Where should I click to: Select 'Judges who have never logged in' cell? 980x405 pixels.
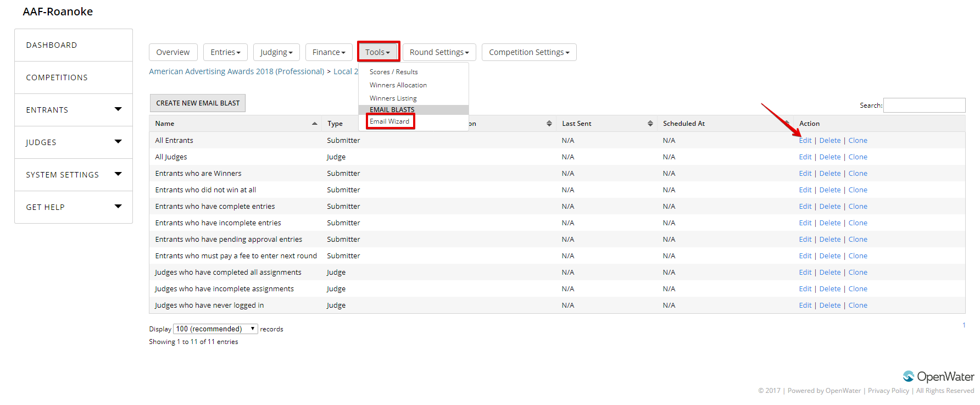pyautogui.click(x=209, y=306)
